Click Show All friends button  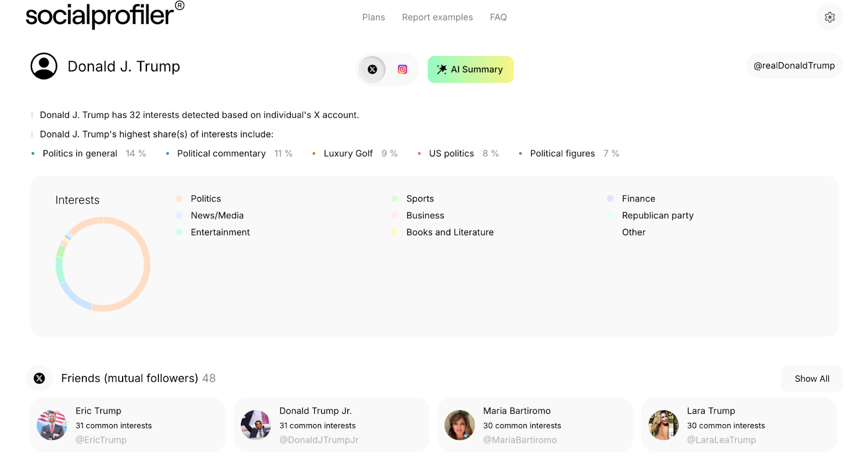point(812,378)
